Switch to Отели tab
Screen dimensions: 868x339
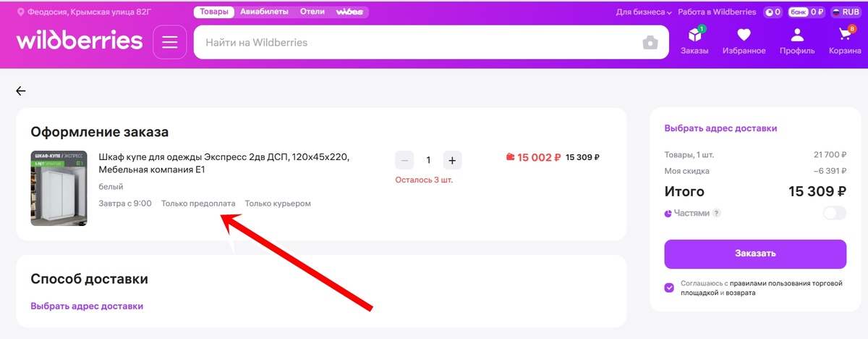pos(312,12)
